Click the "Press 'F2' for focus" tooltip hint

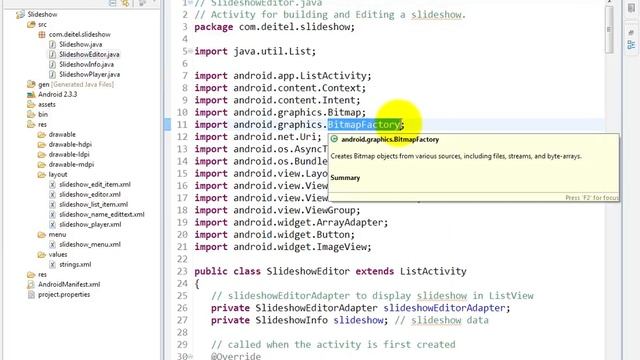coord(592,198)
